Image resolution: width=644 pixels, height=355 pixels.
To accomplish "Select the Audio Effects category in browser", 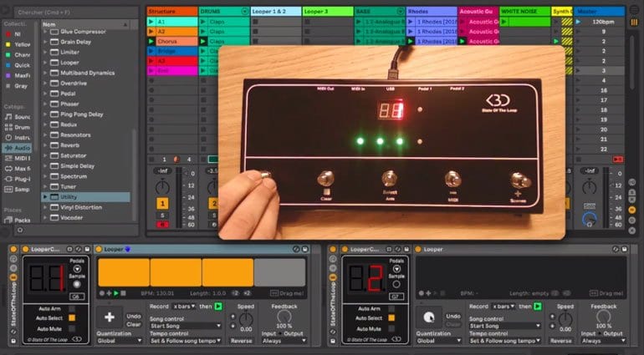I will point(18,148).
